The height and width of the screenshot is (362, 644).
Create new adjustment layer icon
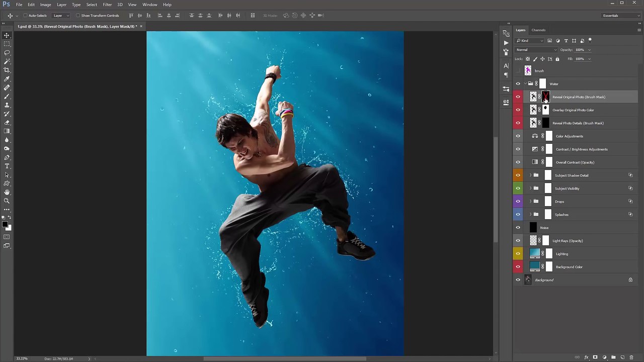click(x=604, y=357)
